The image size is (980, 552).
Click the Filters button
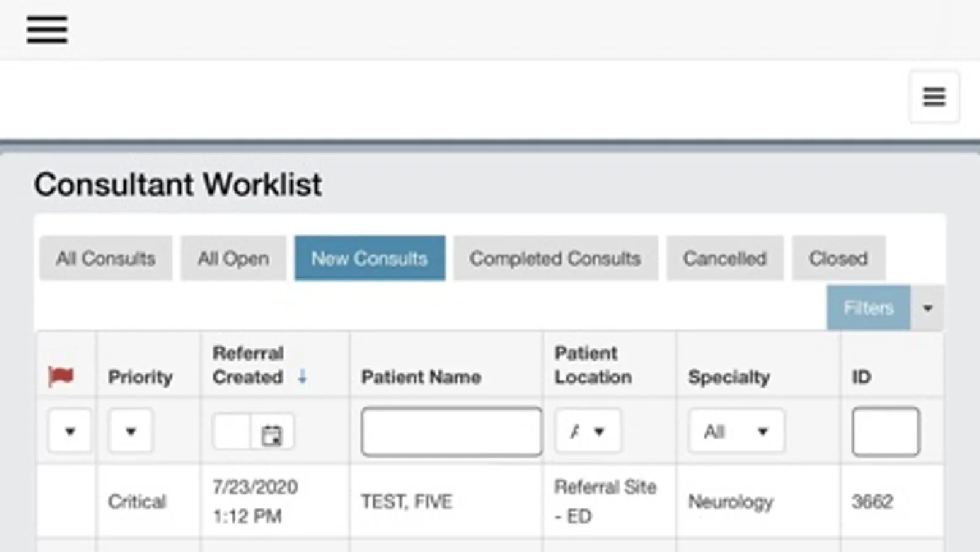click(x=868, y=308)
